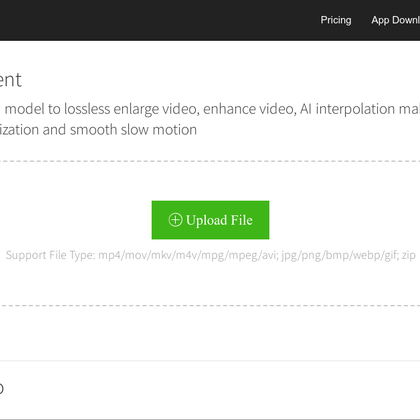Open the App Download menu item
This screenshot has width=420, height=420.
click(x=396, y=20)
